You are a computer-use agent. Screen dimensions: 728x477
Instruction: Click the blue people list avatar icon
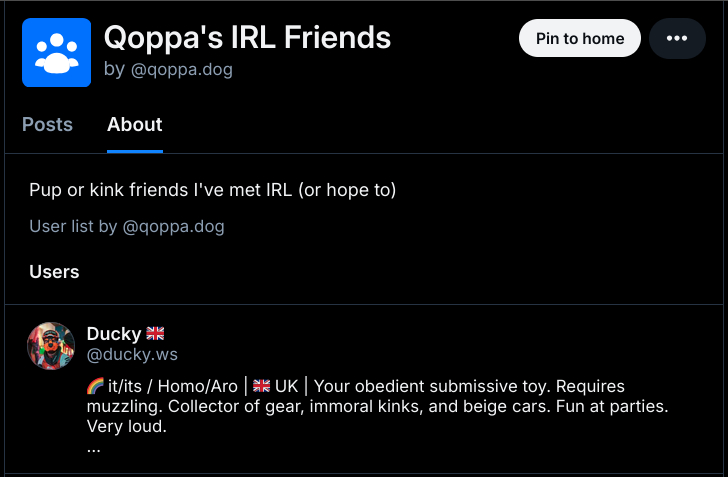[56, 52]
